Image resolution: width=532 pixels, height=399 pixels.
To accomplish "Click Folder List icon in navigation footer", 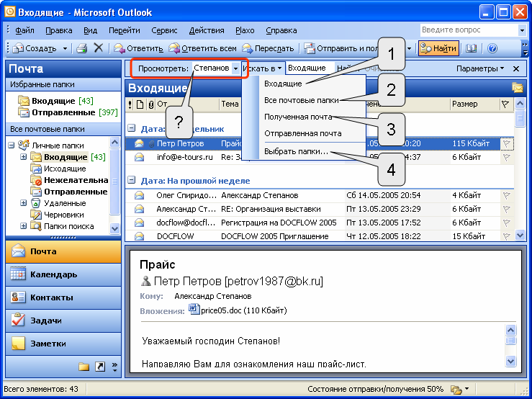I will tap(84, 367).
